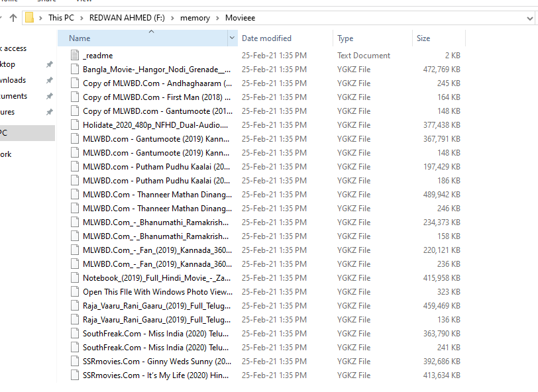Select the 241 KB SouthFreak Miss India icon

point(75,347)
